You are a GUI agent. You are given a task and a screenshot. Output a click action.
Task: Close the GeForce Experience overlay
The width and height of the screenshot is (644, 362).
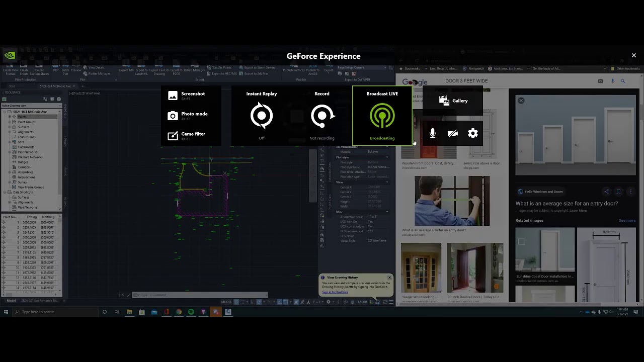tap(634, 55)
